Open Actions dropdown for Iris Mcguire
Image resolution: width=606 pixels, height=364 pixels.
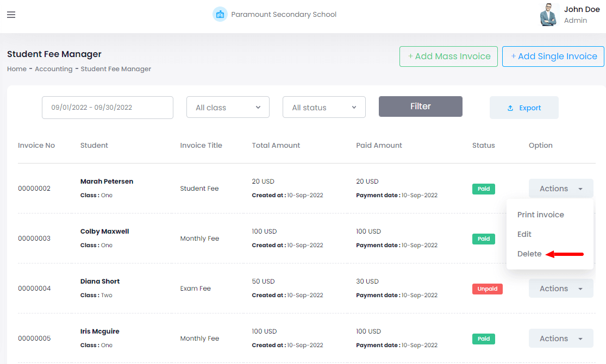(560, 338)
